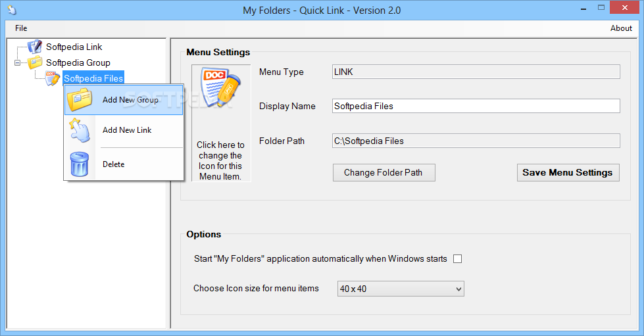644x336 pixels.
Task: Click the 'Folder Path' label
Action: tap(282, 141)
